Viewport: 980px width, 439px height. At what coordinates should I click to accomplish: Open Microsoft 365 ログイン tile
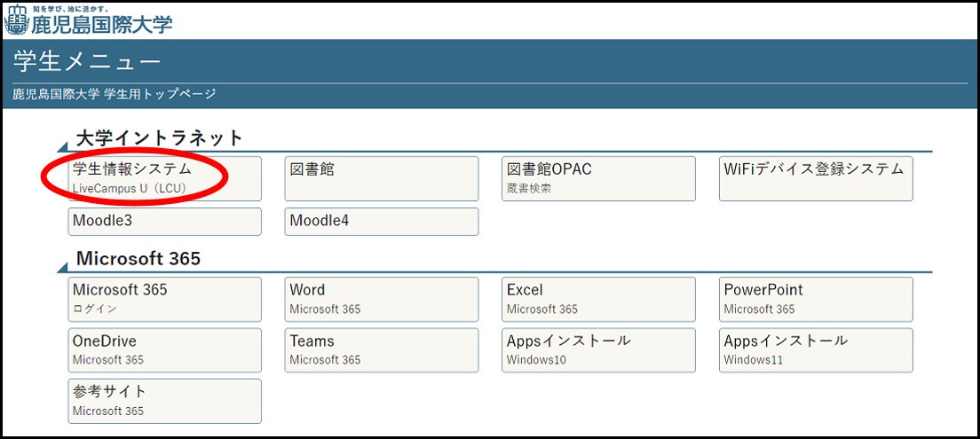click(x=165, y=299)
